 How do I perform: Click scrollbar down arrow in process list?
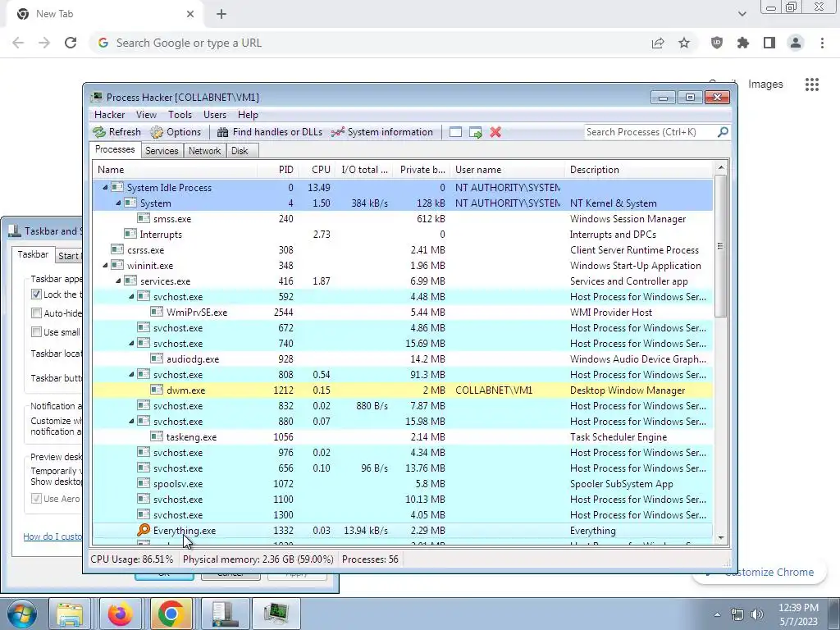click(720, 538)
